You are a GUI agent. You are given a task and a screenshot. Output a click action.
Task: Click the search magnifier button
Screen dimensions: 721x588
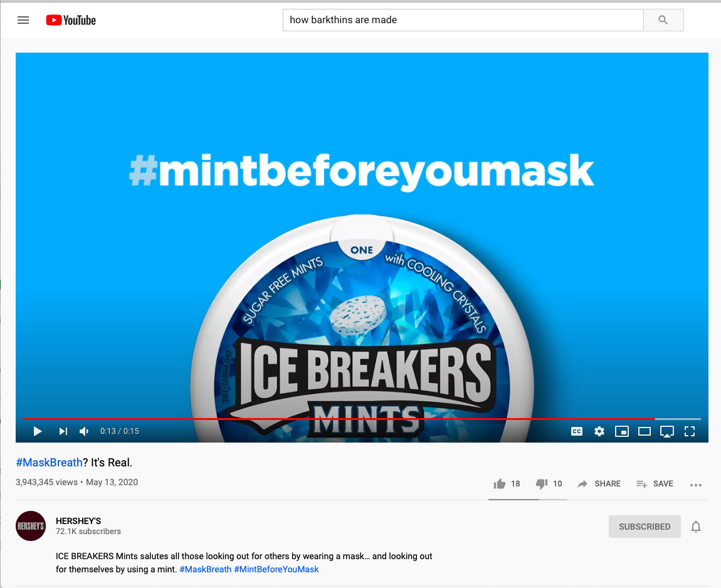(x=663, y=20)
